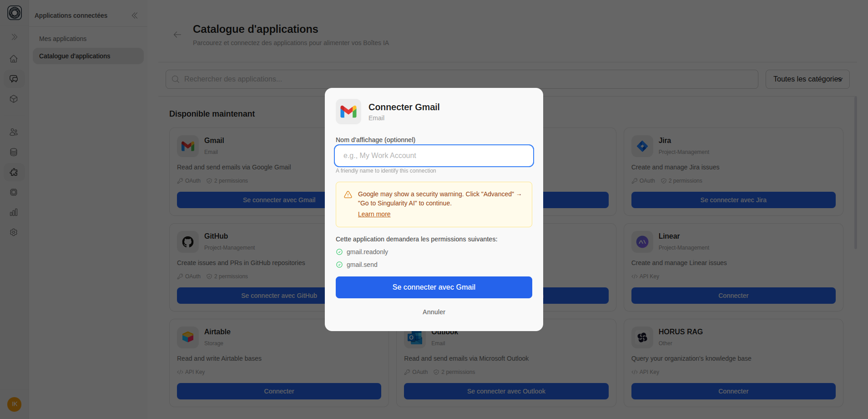Click the IK user avatar at bottom left

click(14, 404)
